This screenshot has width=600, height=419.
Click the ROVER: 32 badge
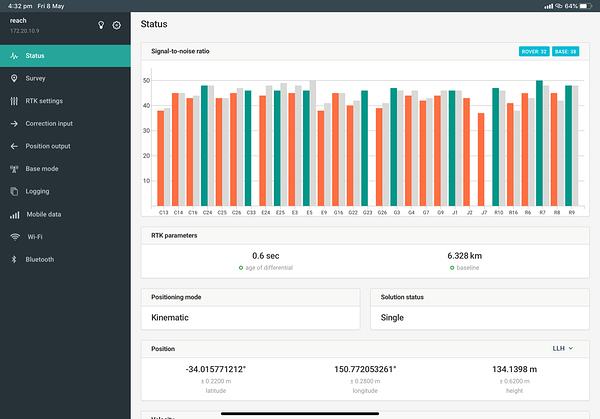click(x=534, y=51)
